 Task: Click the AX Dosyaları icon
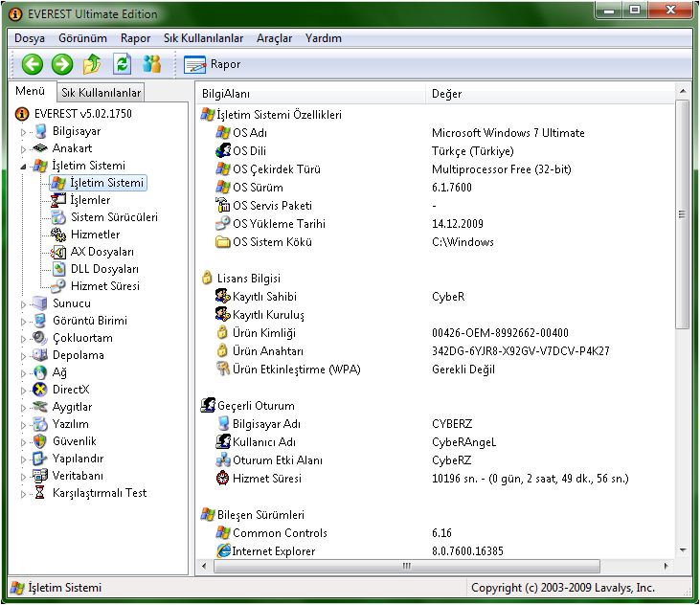click(x=58, y=252)
